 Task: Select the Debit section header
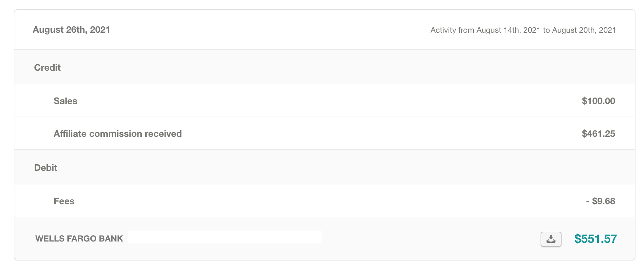click(46, 168)
